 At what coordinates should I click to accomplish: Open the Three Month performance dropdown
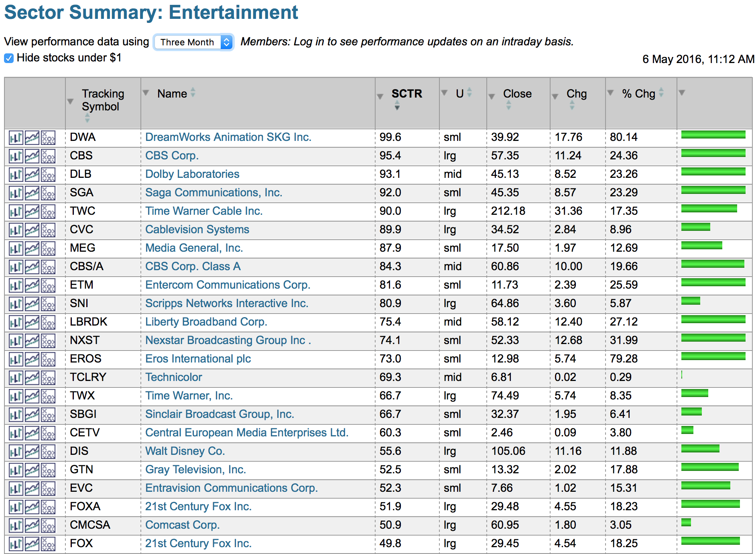tap(193, 42)
